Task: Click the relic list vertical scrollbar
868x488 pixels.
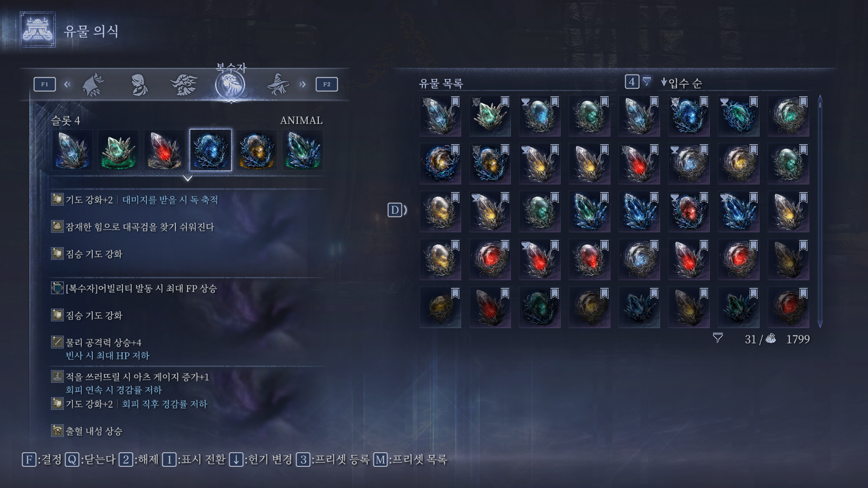Action: 820,211
